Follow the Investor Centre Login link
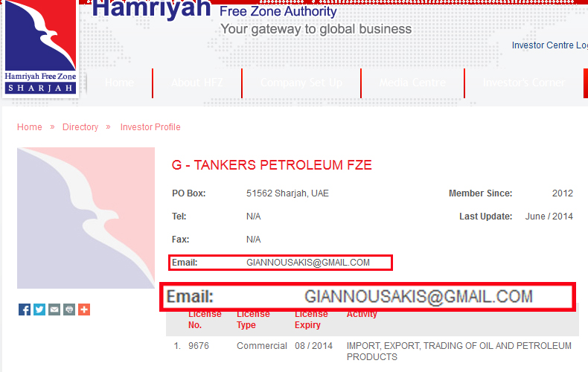 550,45
